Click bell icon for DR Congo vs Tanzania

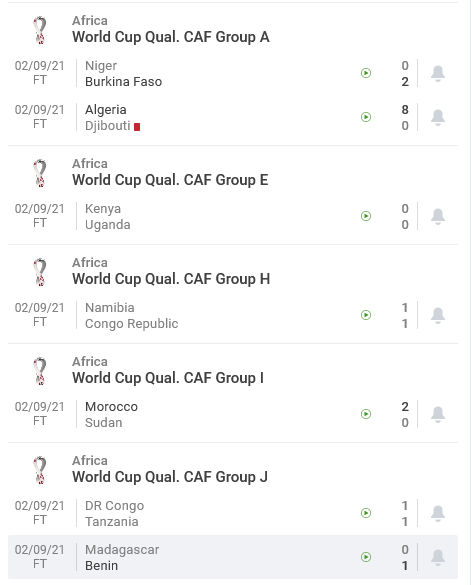[x=438, y=513]
